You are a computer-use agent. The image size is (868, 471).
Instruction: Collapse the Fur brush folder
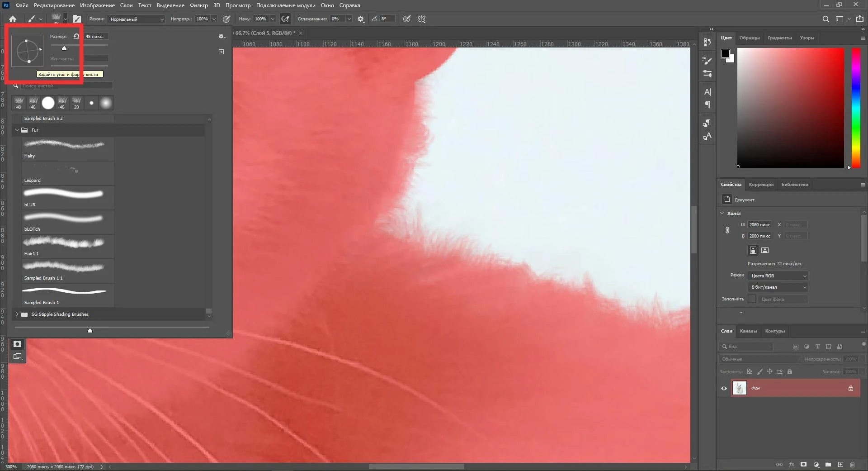tap(17, 130)
